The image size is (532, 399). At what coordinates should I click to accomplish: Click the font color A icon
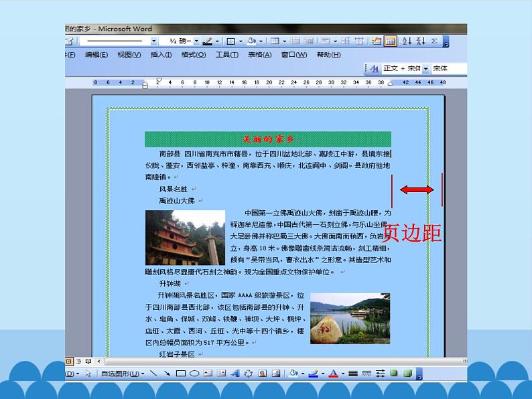[x=334, y=374]
